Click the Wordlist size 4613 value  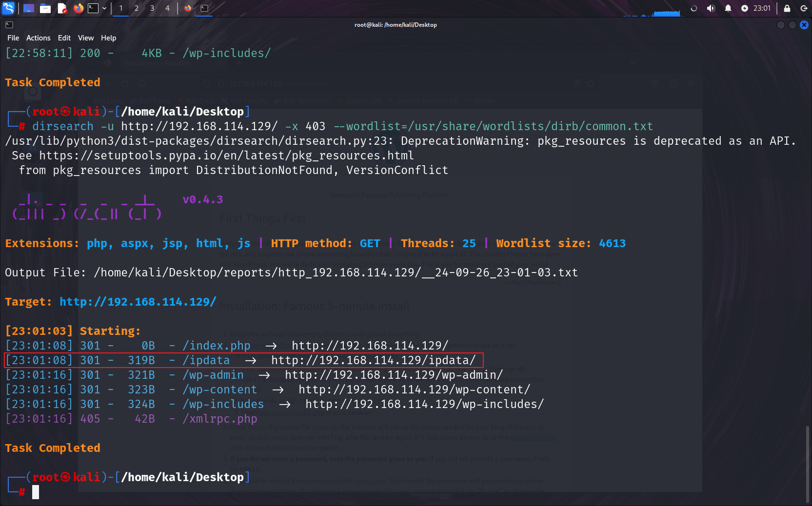point(613,243)
